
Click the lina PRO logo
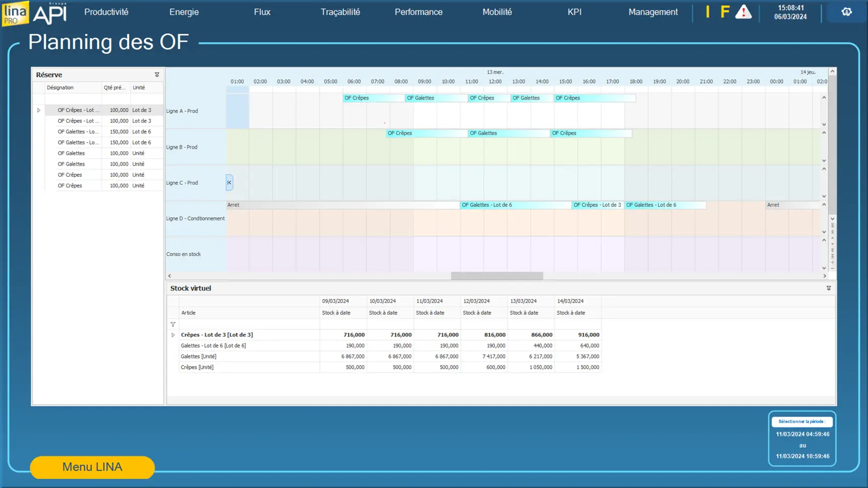click(x=15, y=13)
